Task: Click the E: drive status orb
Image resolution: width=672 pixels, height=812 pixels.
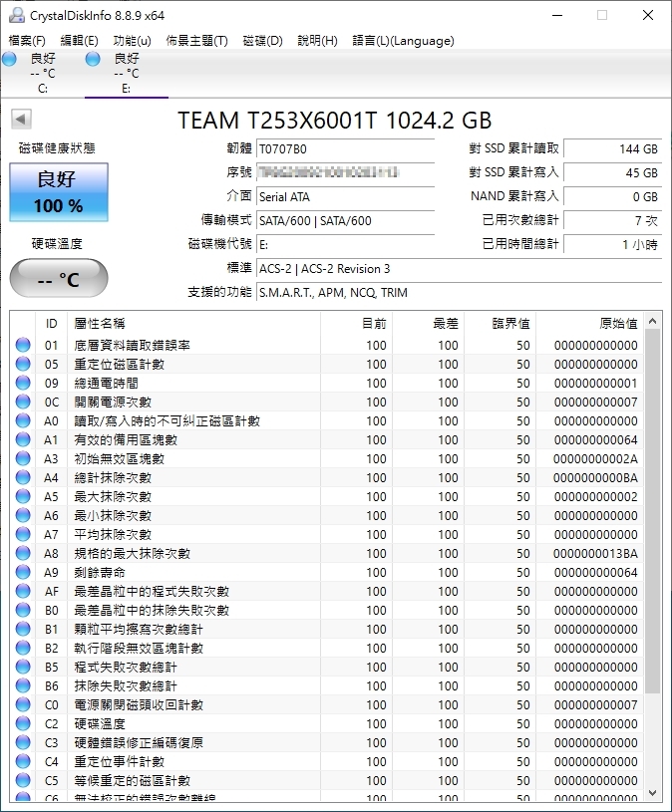Action: [93, 59]
